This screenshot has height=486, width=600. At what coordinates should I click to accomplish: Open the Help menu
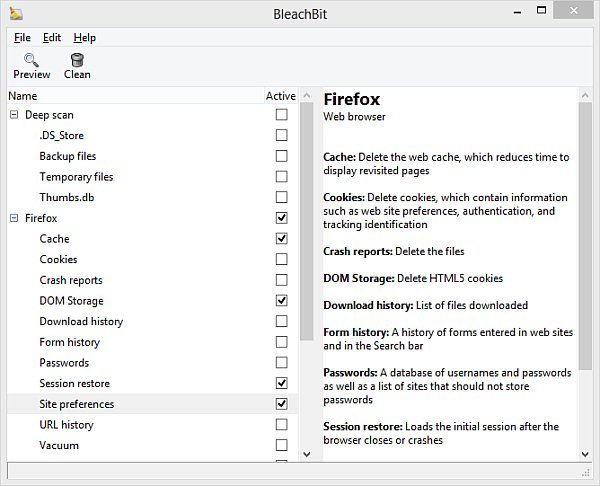click(85, 37)
